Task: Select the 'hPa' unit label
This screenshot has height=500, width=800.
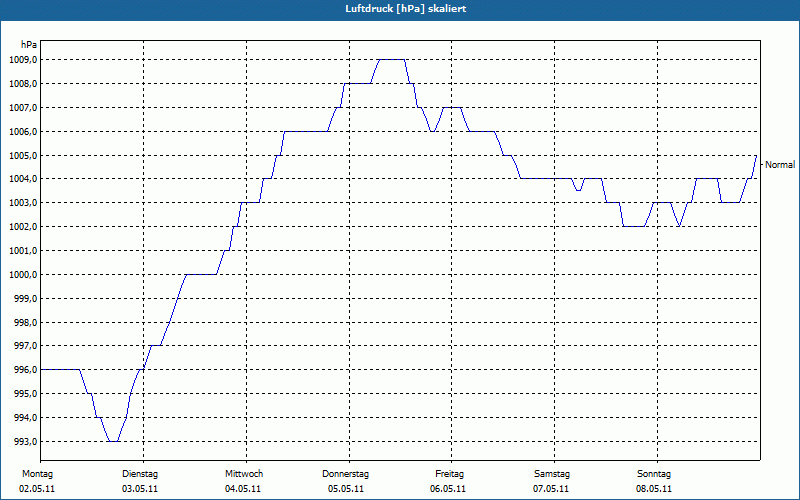Action: (x=29, y=45)
